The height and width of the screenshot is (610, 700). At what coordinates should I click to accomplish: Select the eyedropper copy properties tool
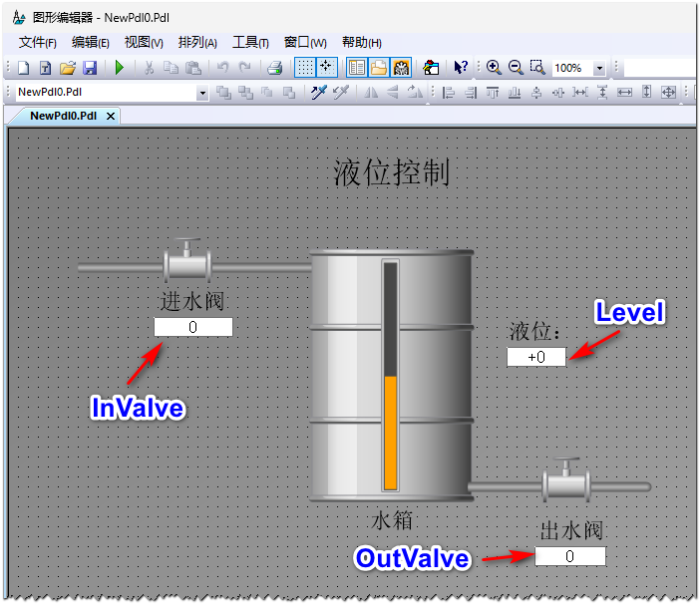coord(318,93)
